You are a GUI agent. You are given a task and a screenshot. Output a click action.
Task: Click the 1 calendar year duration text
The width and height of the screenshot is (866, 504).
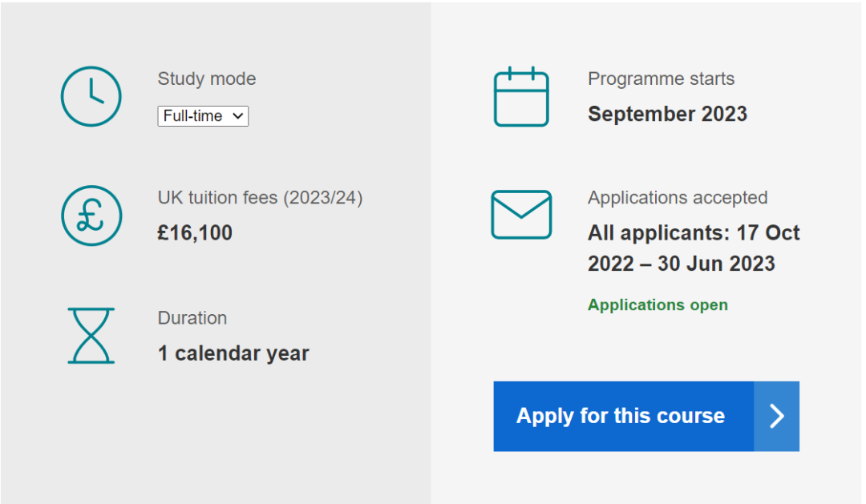click(233, 353)
